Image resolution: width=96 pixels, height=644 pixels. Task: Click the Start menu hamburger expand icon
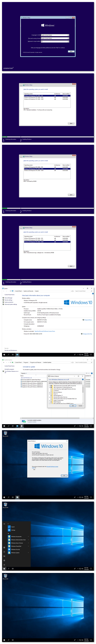pos(4,524)
